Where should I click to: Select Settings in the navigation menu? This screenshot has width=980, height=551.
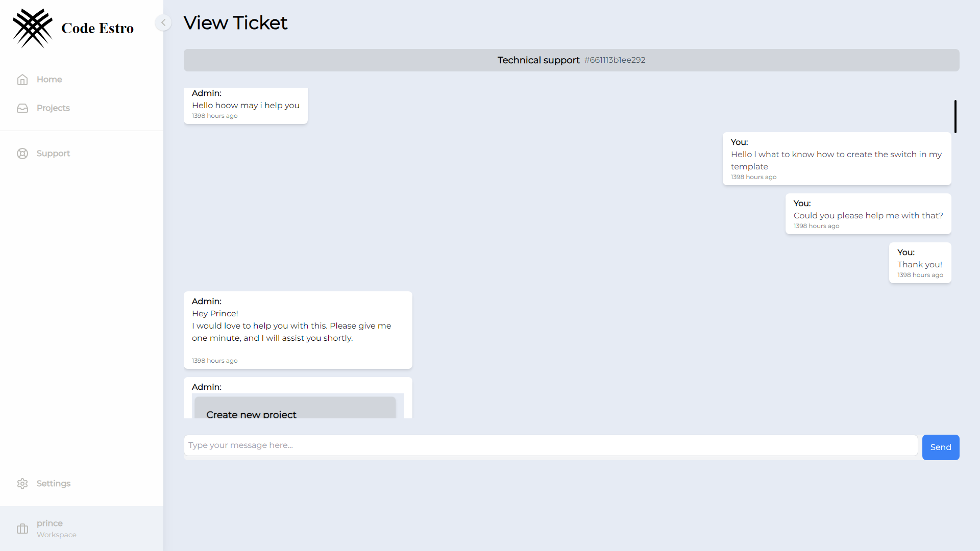coord(54,483)
